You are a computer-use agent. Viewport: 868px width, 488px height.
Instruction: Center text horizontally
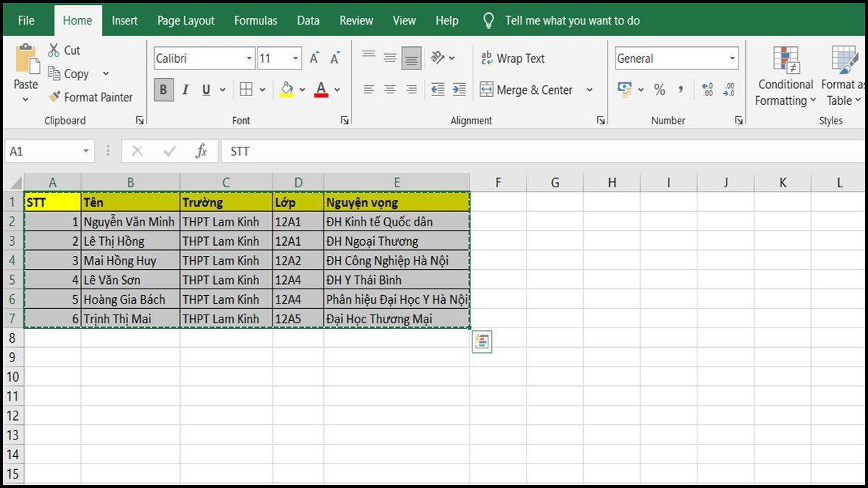(x=390, y=90)
